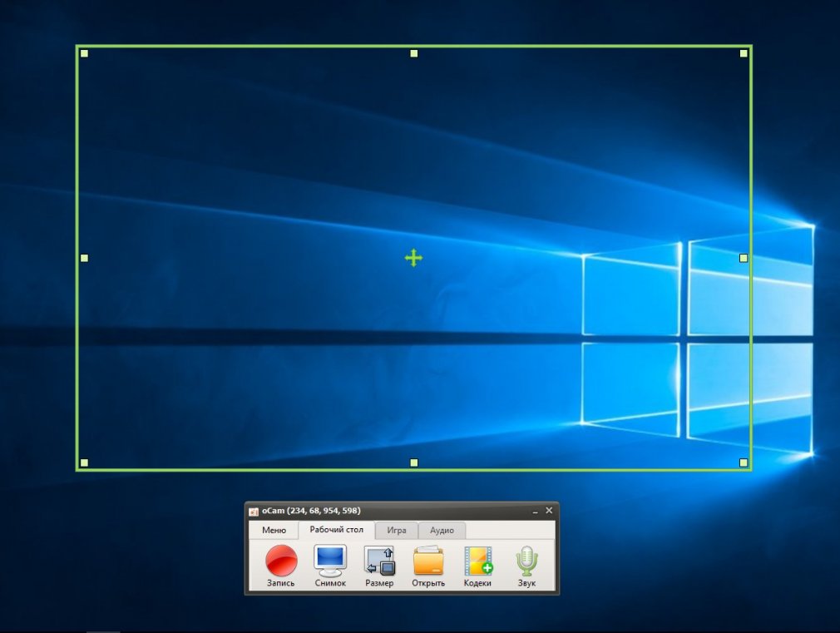Start recording with the red Запись button

tap(281, 566)
